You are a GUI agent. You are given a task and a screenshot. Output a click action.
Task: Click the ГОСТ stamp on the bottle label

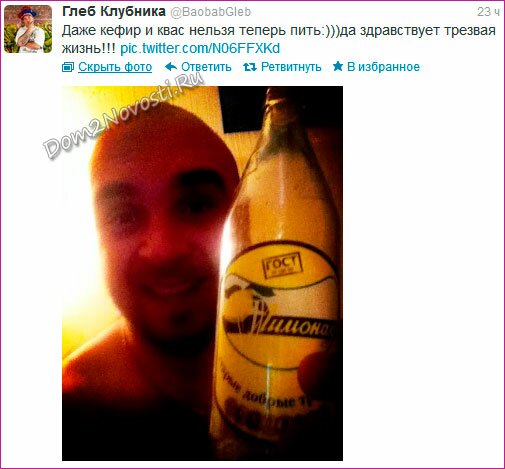[281, 266]
